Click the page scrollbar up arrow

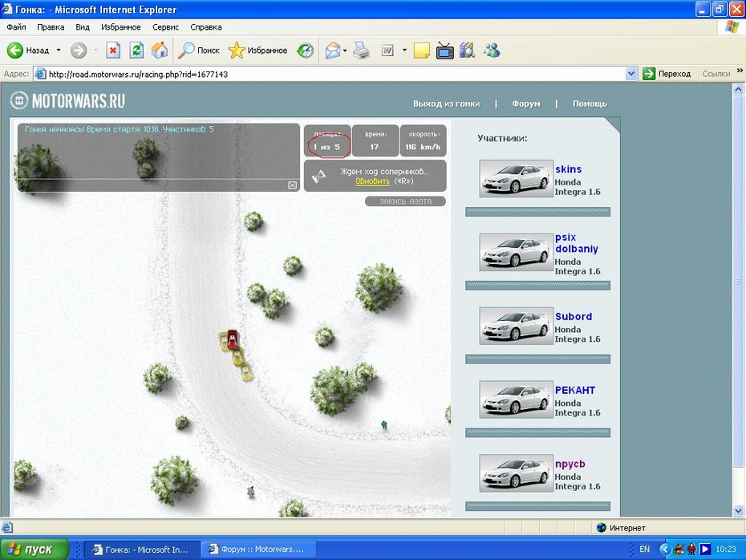(739, 89)
